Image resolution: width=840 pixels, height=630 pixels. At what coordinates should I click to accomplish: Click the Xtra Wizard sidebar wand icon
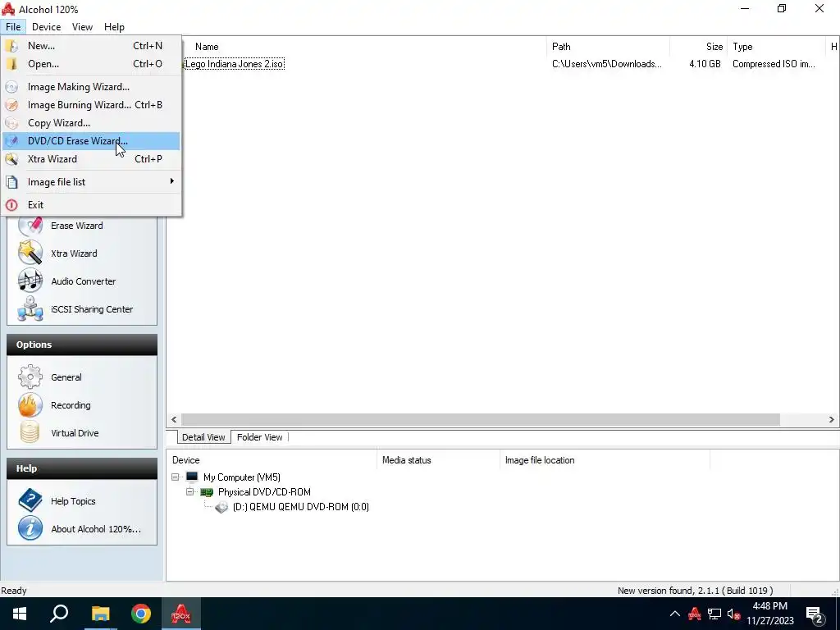point(30,253)
